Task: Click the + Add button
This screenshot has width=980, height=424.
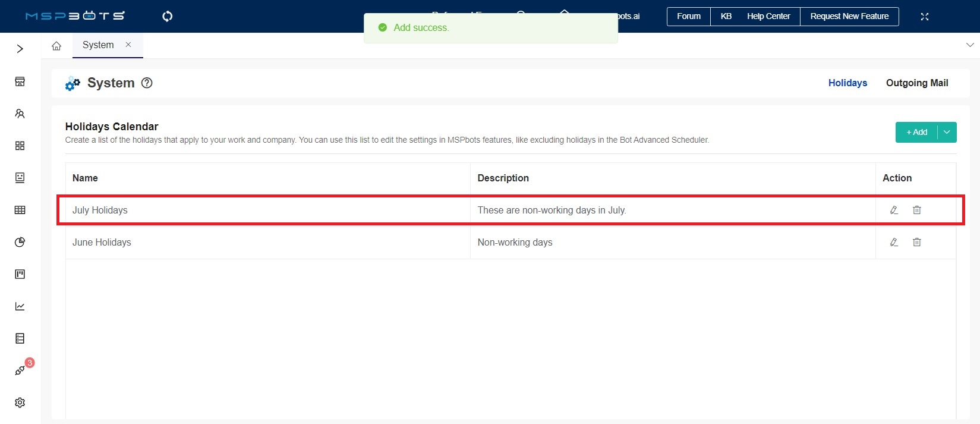Action: [916, 132]
